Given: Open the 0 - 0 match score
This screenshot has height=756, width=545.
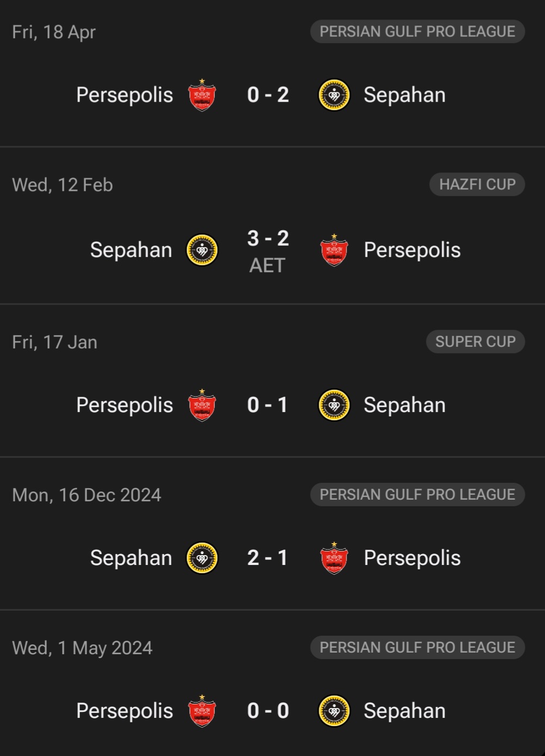Looking at the screenshot, I should (x=268, y=711).
